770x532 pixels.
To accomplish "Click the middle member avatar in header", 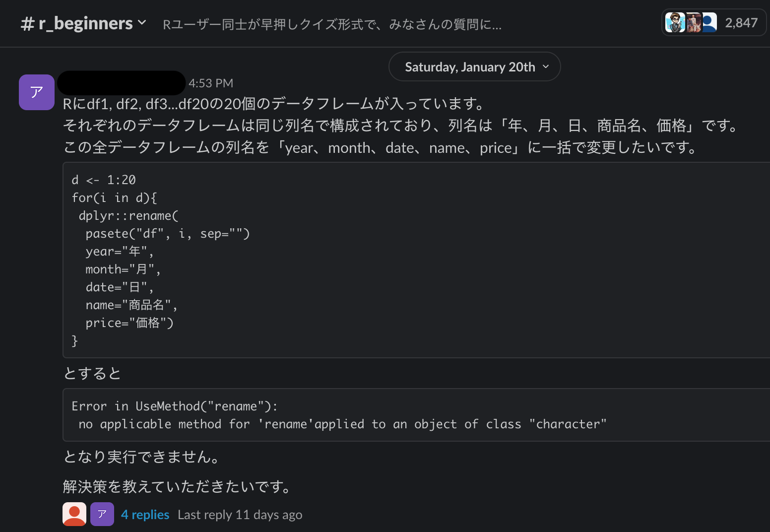I will click(x=693, y=23).
